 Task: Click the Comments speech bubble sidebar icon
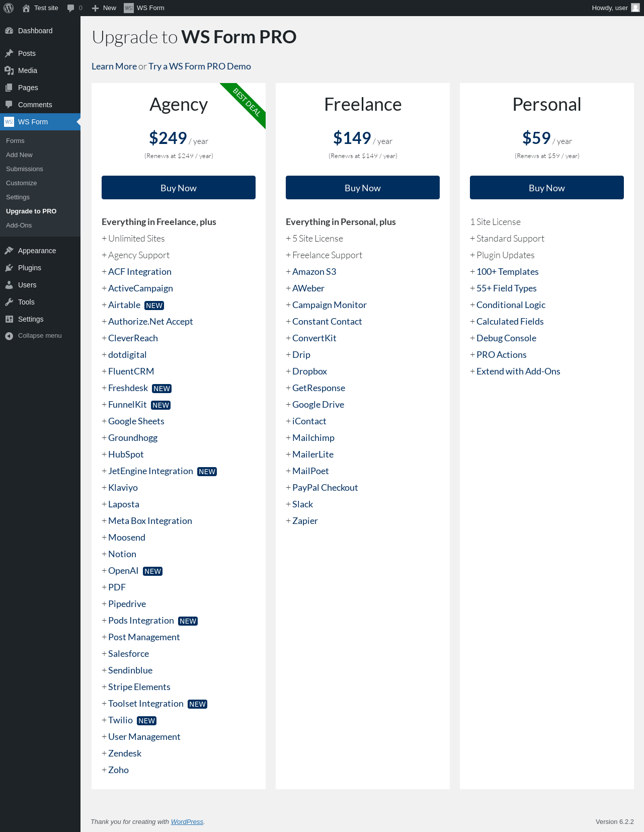tap(9, 105)
